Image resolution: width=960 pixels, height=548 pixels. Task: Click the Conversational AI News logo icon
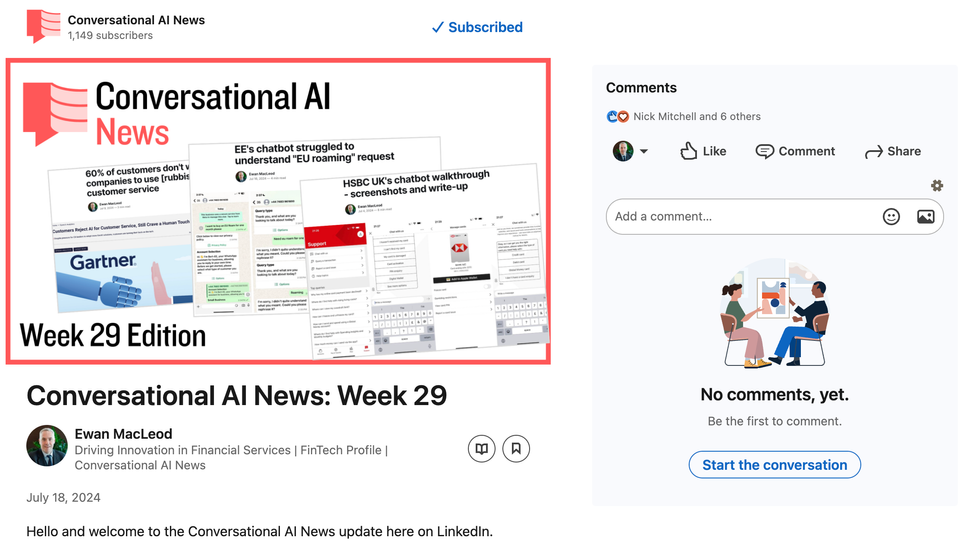tap(43, 26)
